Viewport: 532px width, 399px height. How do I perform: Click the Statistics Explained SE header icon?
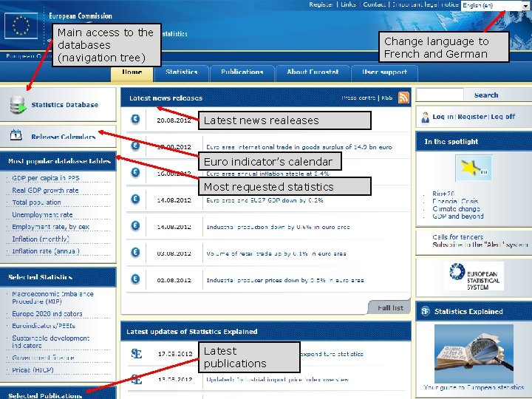pos(426,311)
